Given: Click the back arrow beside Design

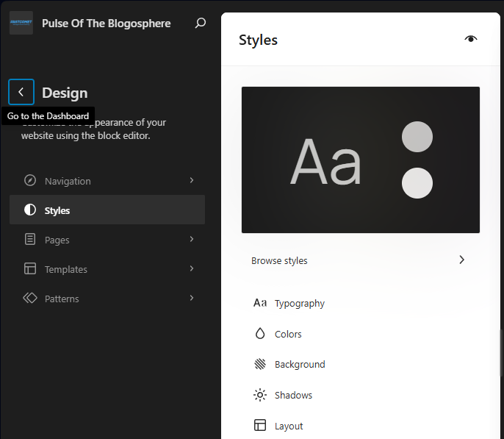Looking at the screenshot, I should tap(21, 92).
